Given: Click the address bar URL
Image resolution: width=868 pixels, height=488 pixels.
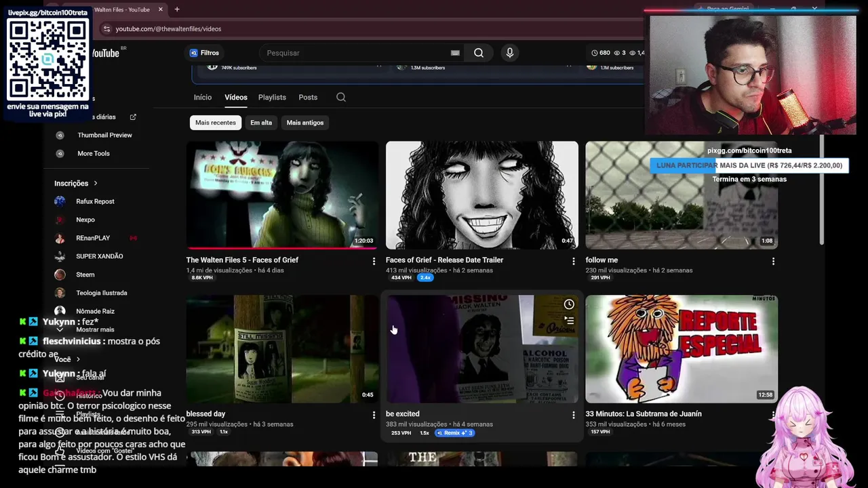Looking at the screenshot, I should pyautogui.click(x=168, y=28).
